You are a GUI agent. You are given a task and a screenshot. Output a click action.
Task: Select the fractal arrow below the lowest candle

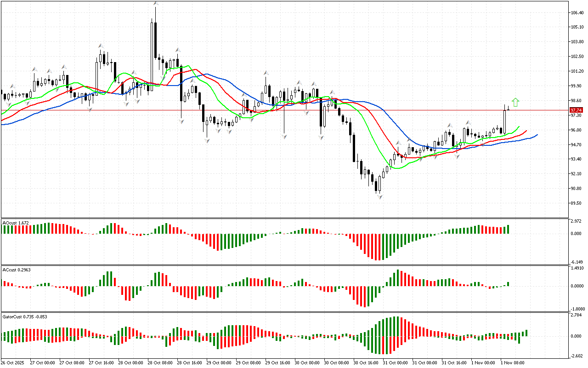coord(380,196)
